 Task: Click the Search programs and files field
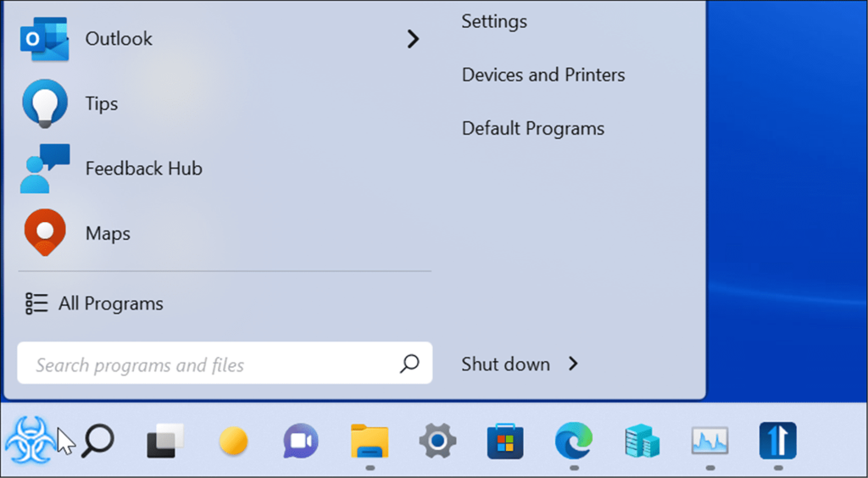click(x=225, y=364)
